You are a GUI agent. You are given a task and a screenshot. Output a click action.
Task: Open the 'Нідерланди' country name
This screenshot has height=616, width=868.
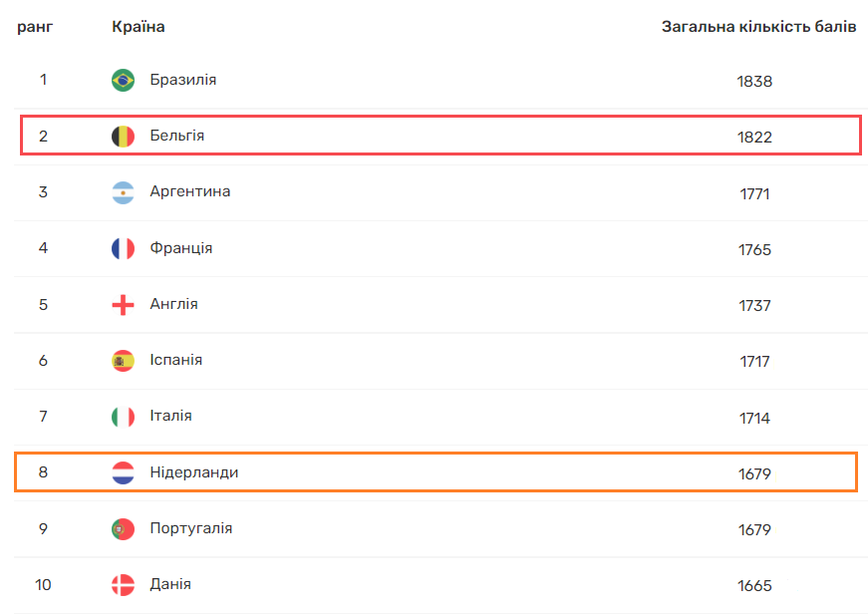tap(194, 472)
